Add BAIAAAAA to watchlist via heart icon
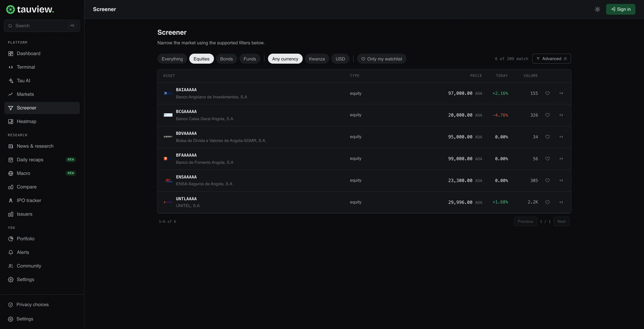644x329 pixels. click(x=547, y=93)
